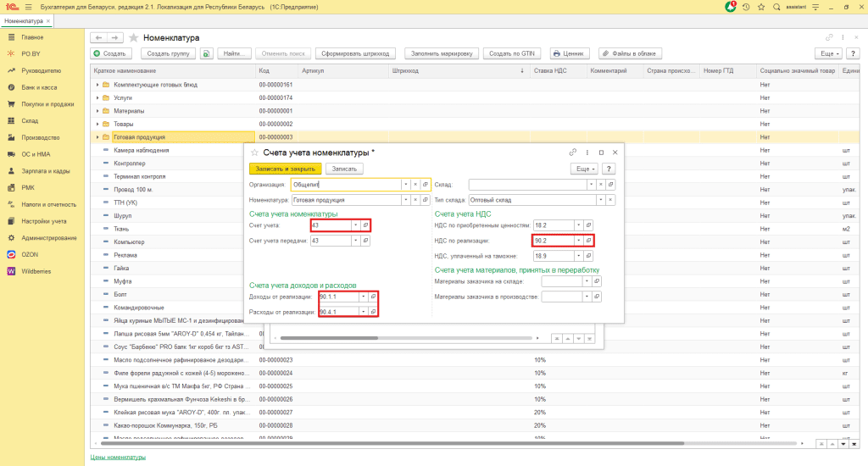This screenshot has height=466, width=868.
Task: Open the Главное section
Action: coord(32,37)
